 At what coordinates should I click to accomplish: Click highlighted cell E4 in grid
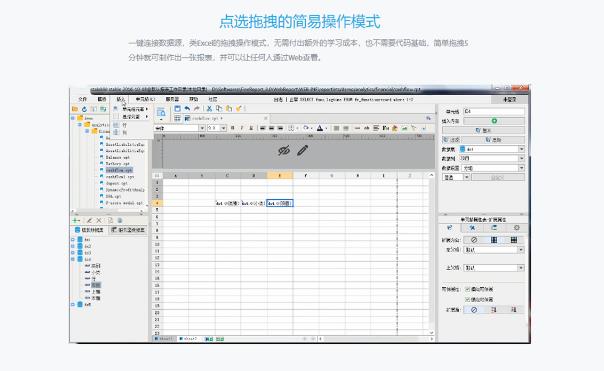tap(280, 203)
